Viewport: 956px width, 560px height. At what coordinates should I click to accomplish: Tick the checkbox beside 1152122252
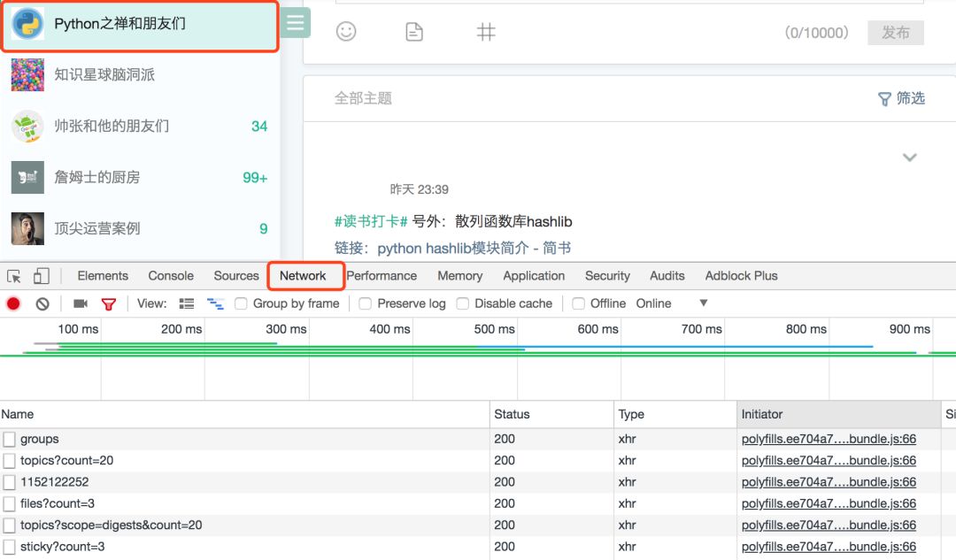pyautogui.click(x=9, y=483)
